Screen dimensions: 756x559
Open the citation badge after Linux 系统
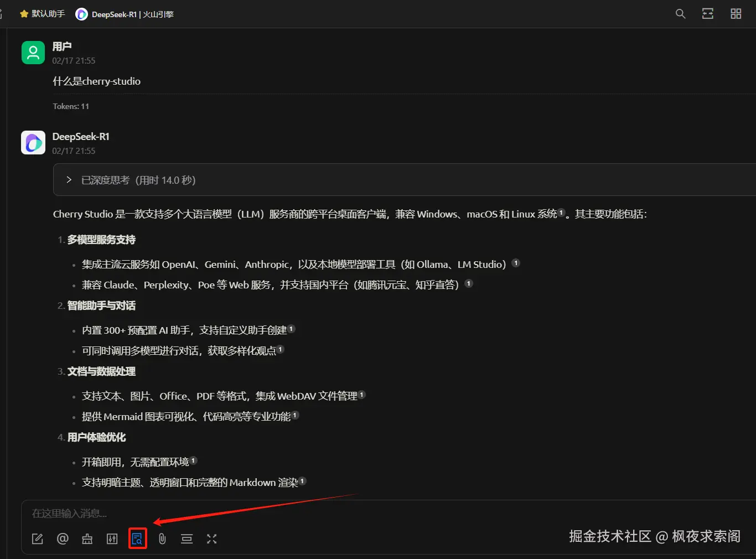tap(561, 212)
